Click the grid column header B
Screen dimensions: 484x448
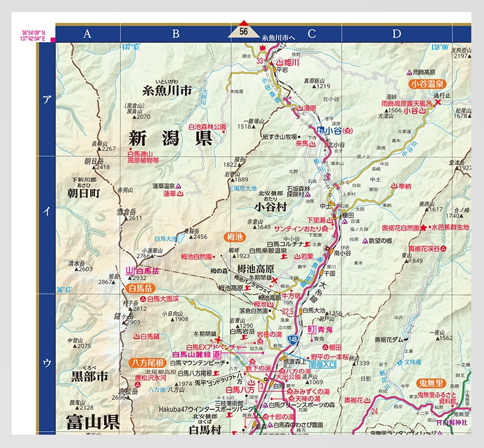(176, 34)
